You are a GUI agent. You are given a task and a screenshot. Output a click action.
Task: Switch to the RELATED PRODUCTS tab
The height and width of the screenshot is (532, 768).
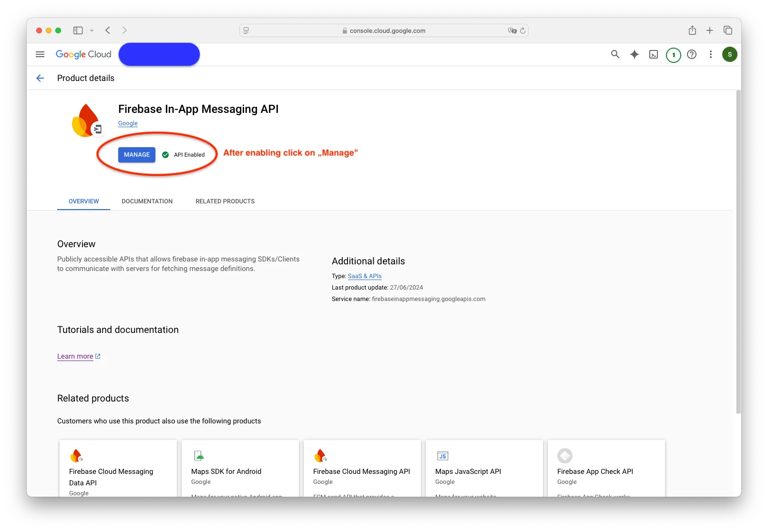pos(225,201)
